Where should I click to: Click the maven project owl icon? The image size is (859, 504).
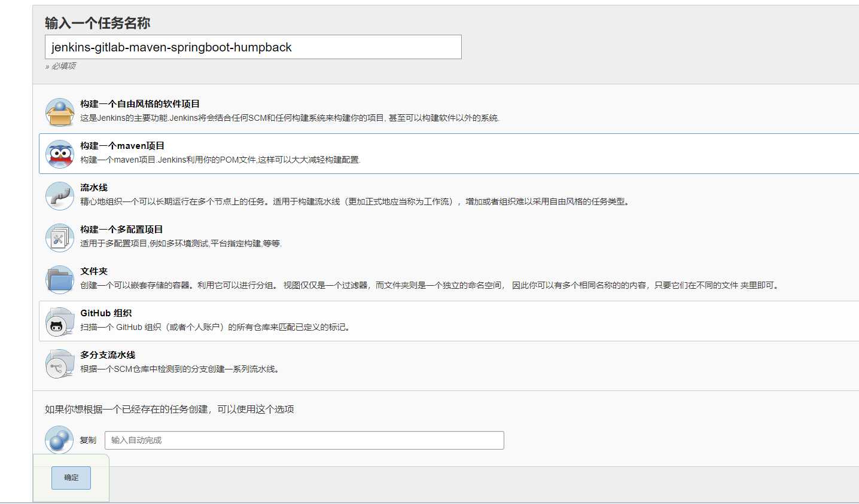coord(60,154)
